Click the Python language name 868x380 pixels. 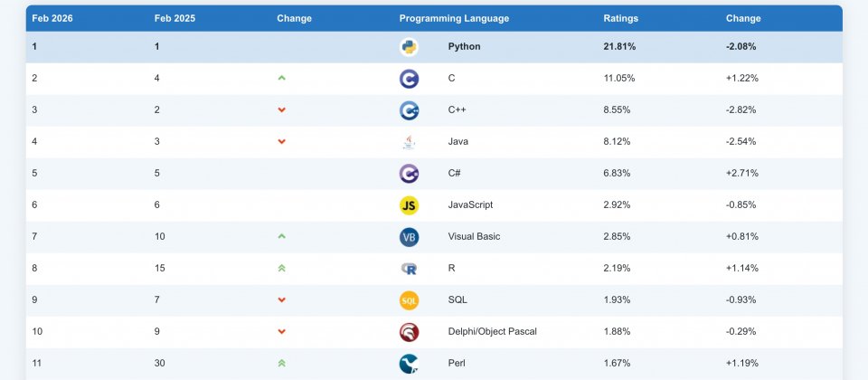[464, 47]
